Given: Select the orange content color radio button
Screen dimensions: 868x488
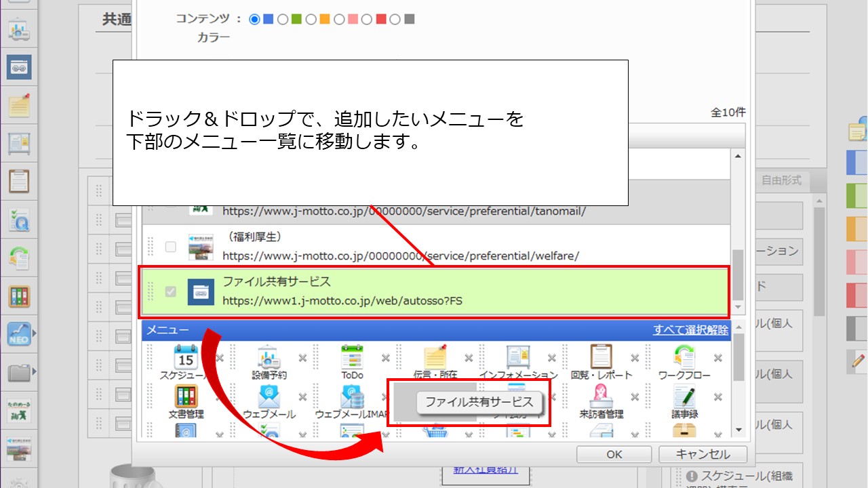Looking at the screenshot, I should (x=311, y=20).
